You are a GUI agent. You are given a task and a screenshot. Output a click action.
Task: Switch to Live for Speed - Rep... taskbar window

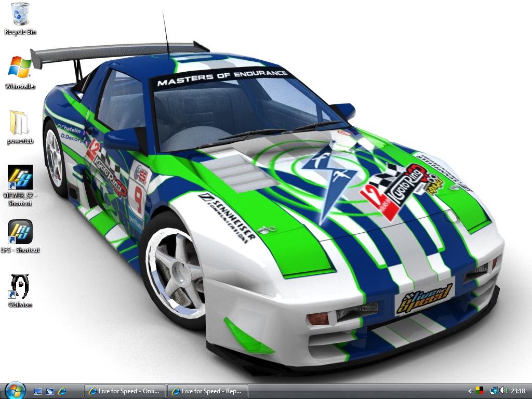click(x=208, y=391)
